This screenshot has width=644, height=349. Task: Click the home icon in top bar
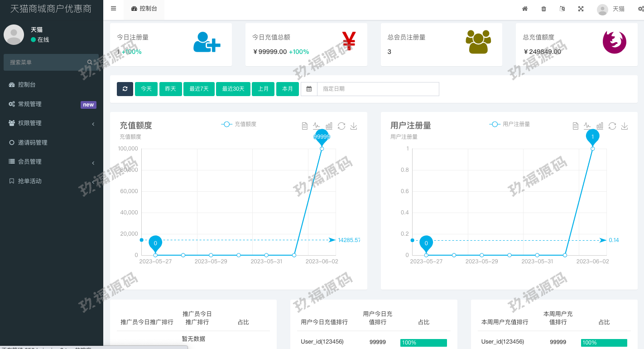point(525,9)
